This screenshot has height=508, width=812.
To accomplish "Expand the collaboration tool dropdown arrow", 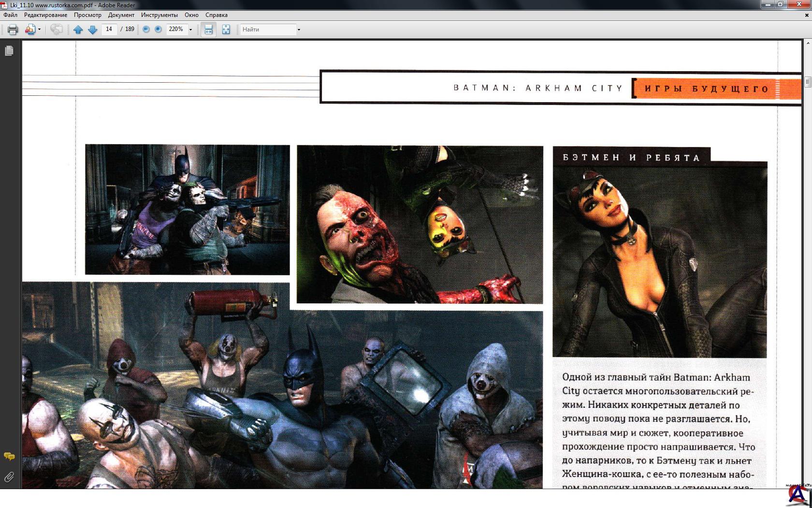I will [39, 30].
